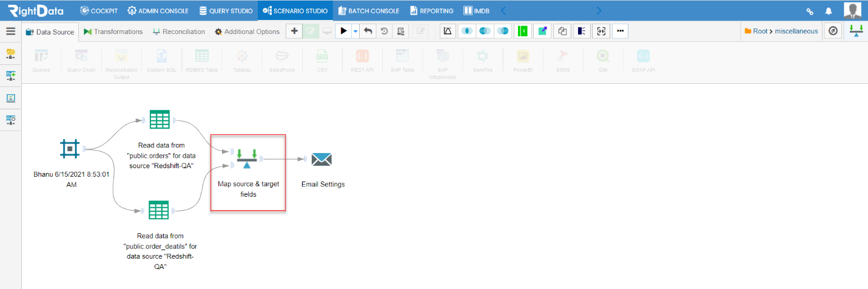Click the compass navigation icon
The image size is (868, 289).
pos(833,31)
